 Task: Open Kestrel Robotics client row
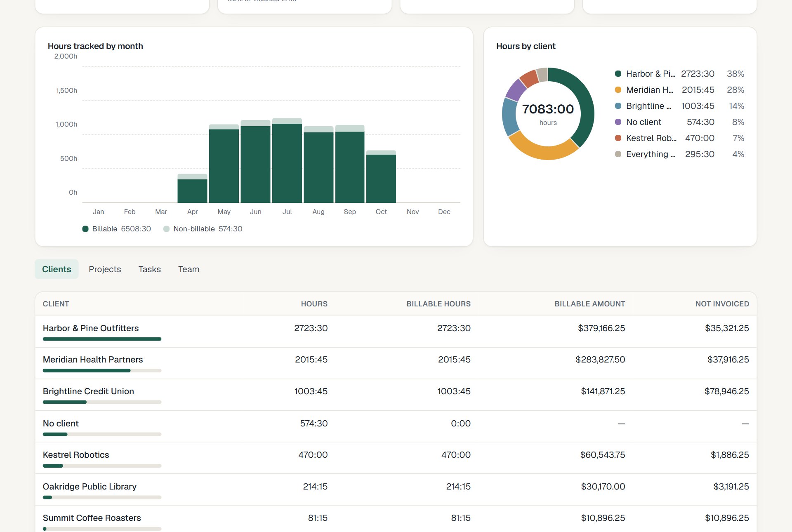tap(396, 458)
